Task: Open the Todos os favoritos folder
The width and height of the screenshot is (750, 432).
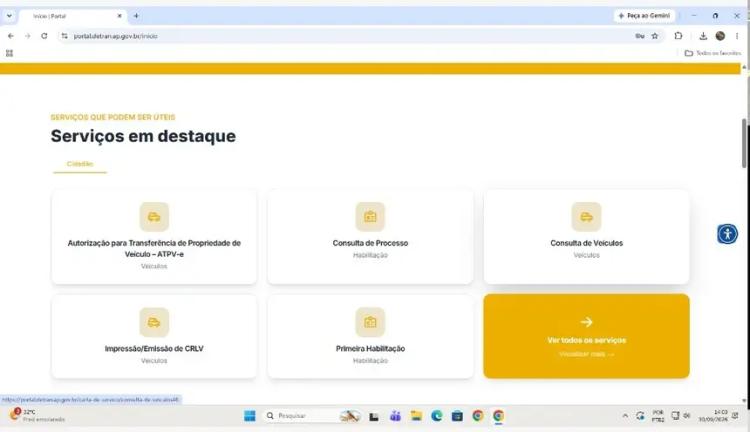Action: [x=713, y=53]
